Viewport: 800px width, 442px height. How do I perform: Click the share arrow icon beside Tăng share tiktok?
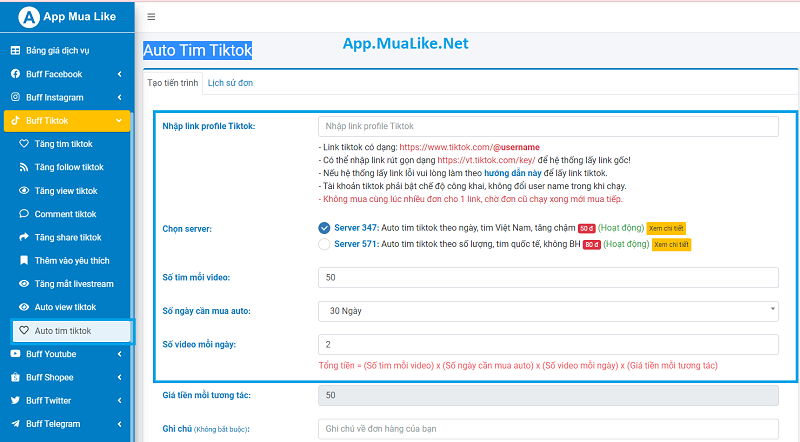tap(24, 237)
